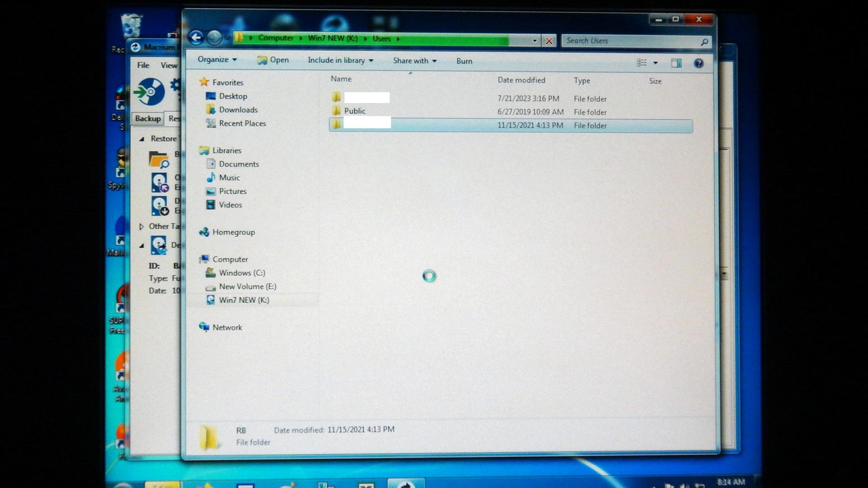The image size is (868, 488).
Task: Click the folder icon dated 7/21/2023
Action: [336, 97]
